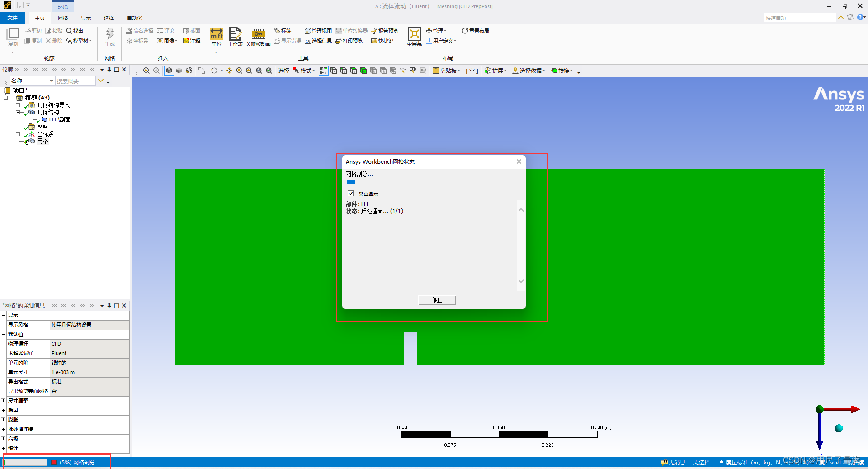Open the 工作表 worksheet tool
868x469 pixels.
[235, 37]
